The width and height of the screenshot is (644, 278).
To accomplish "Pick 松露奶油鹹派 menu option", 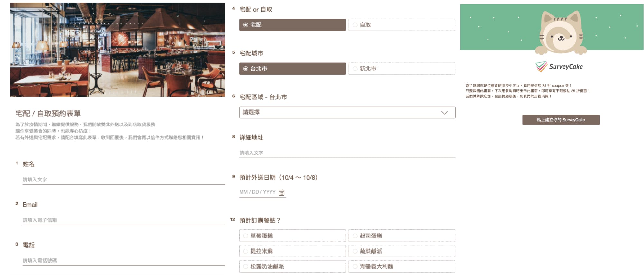I will pyautogui.click(x=292, y=266).
